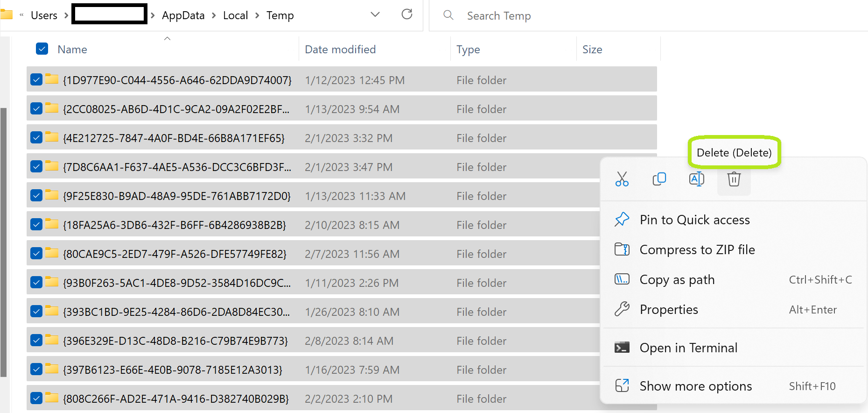Viewport: 868px width, 413px height.
Task: Click the Rename icon in context menu
Action: [x=697, y=179]
